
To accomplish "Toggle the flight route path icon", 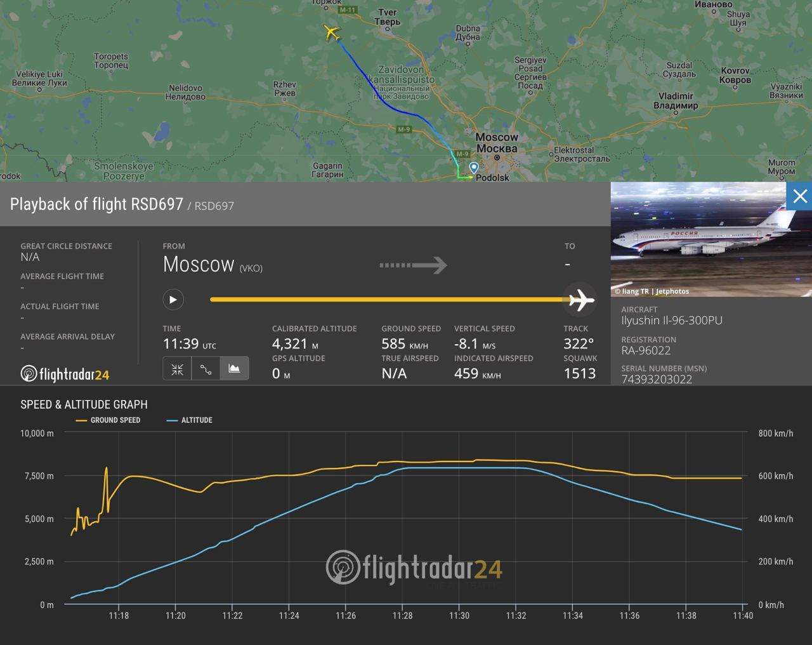I will pos(206,369).
